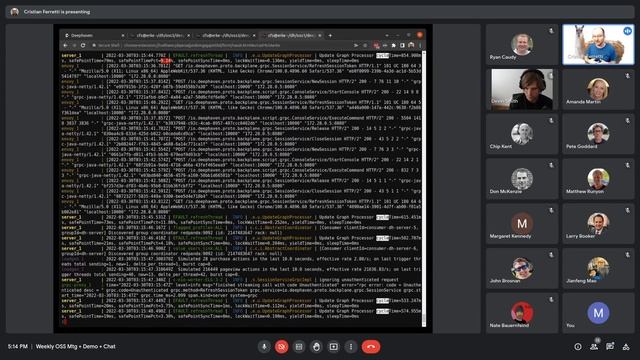Click Jianfeng Mao's participant tile
The image size is (640, 360).
click(x=598, y=268)
